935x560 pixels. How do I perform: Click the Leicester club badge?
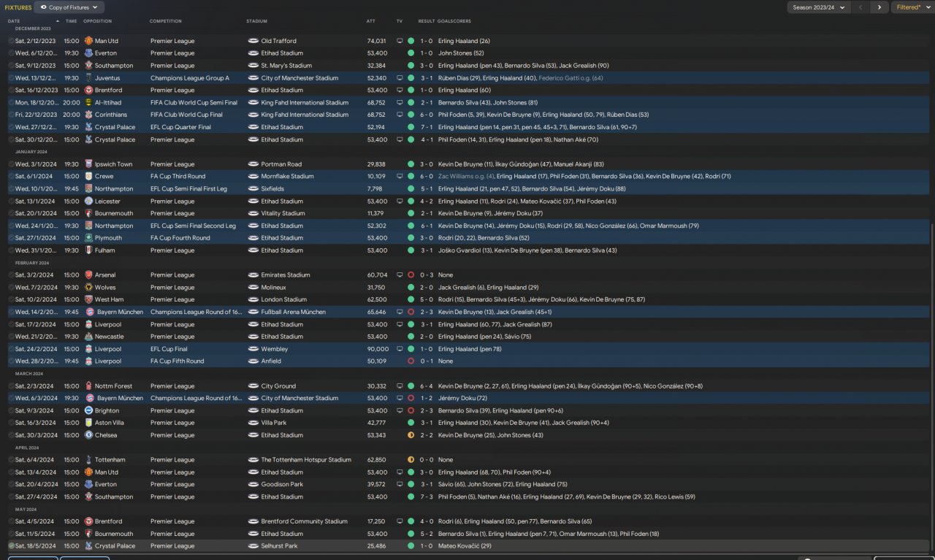tap(88, 201)
